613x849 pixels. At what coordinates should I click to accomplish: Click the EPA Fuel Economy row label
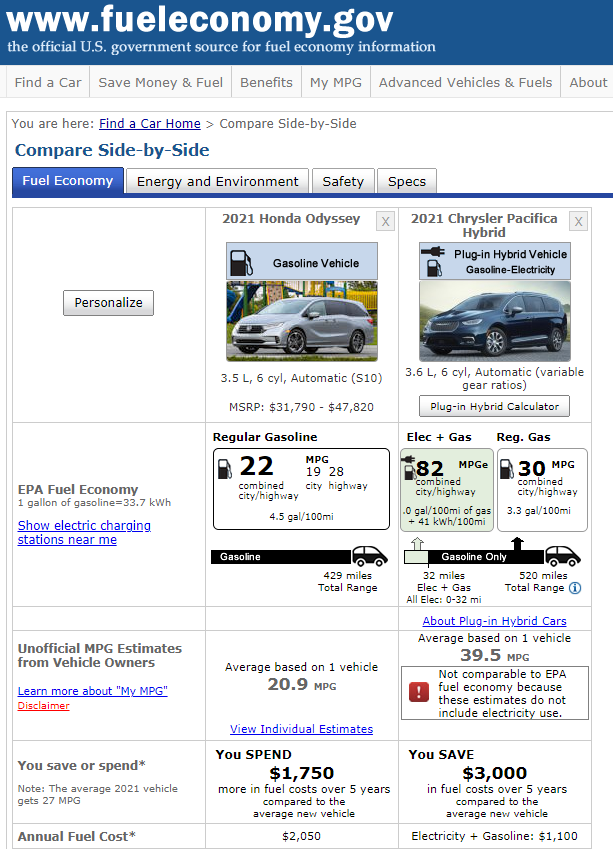point(77,489)
